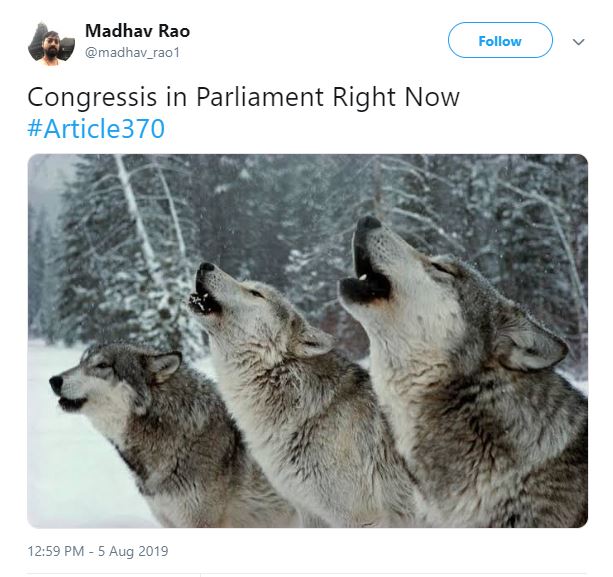Screen dimensions: 613x577
Task: Click the Follow button
Action: pos(500,40)
